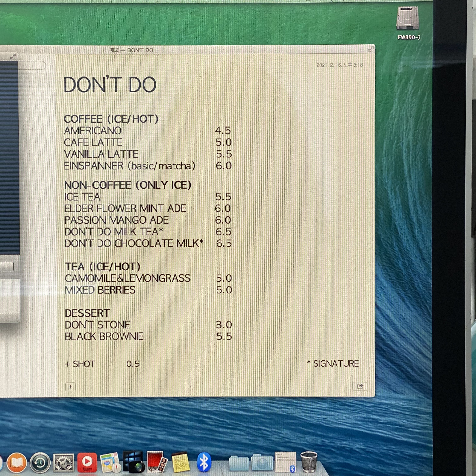Click the DON'T DO MILK TEA* line
The image size is (476, 476).
[x=114, y=232]
